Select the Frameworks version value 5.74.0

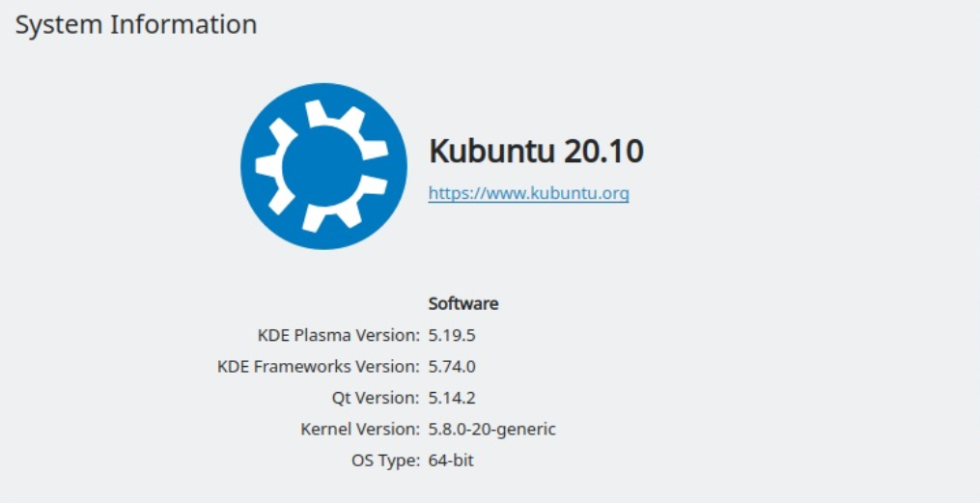click(452, 367)
